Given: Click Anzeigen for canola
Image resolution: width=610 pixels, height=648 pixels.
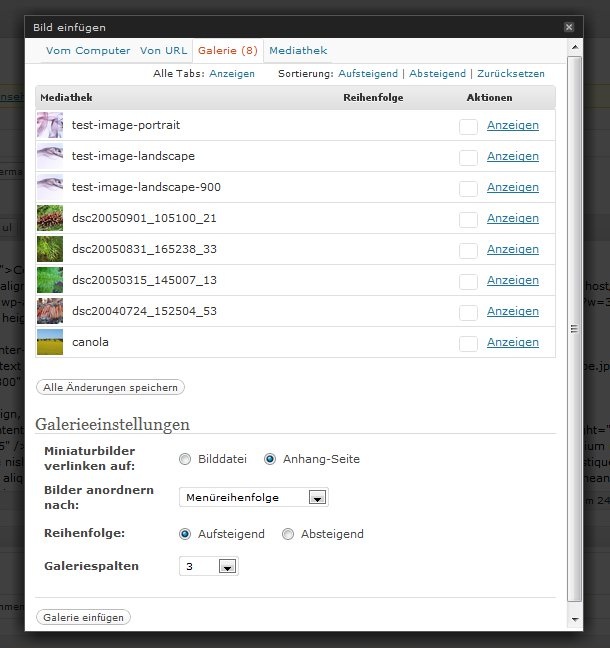Looking at the screenshot, I should point(512,342).
